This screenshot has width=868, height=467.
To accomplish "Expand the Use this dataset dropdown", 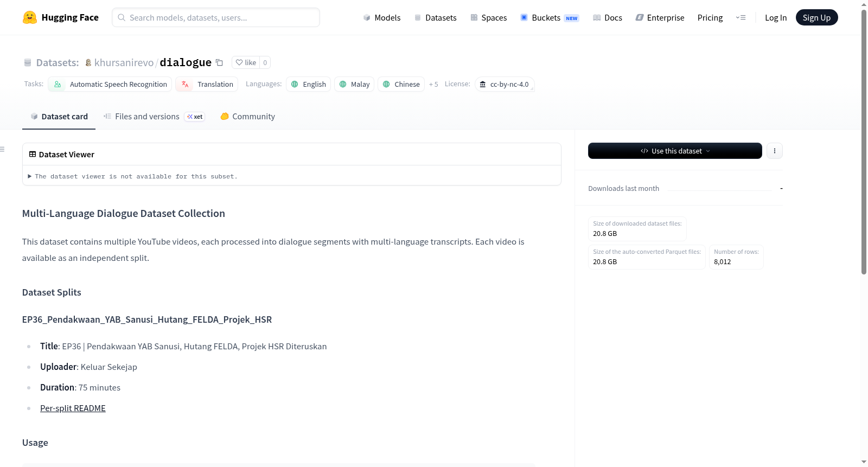I will click(675, 151).
